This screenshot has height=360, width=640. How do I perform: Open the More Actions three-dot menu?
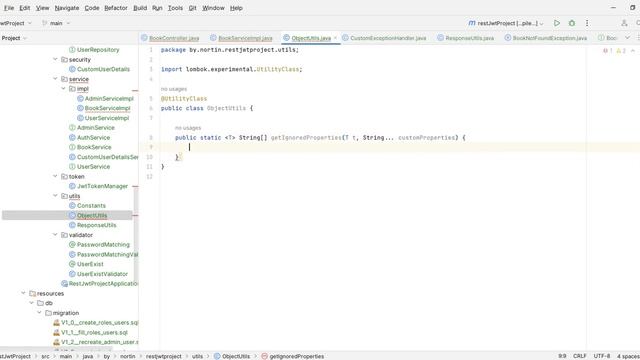click(587, 23)
